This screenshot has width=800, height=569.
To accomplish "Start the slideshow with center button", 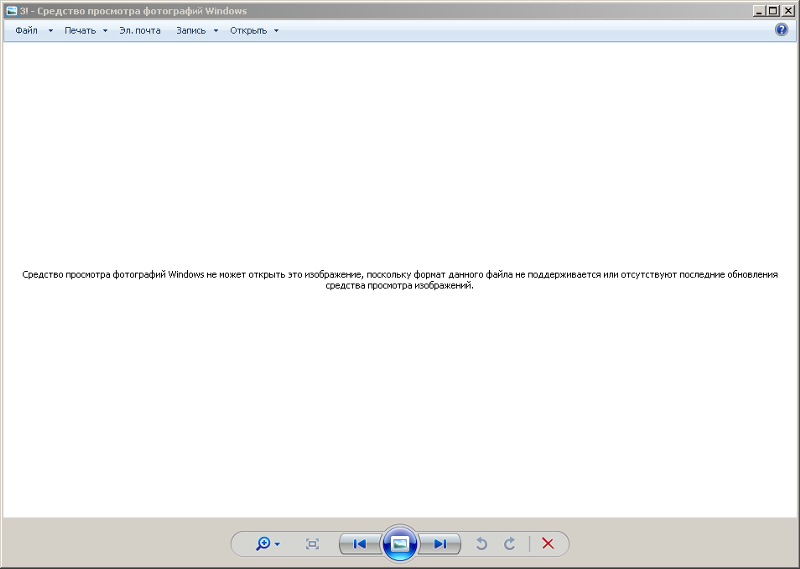I will [x=399, y=543].
